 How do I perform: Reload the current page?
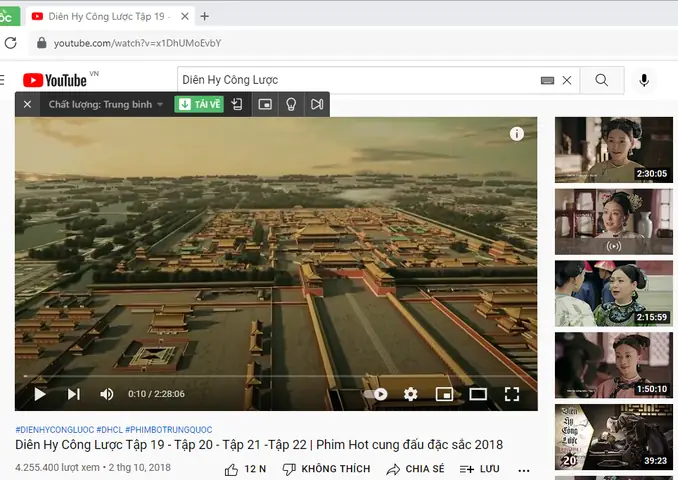[x=11, y=43]
